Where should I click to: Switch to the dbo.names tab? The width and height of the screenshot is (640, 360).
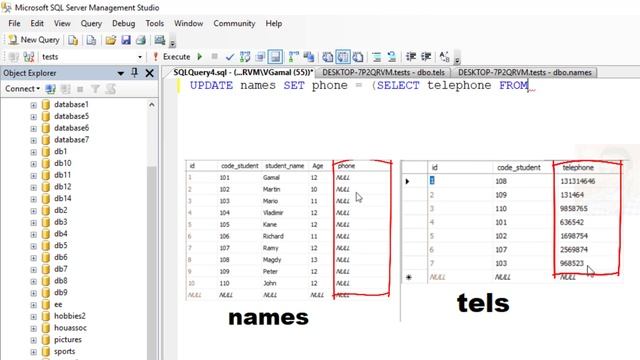tap(524, 72)
